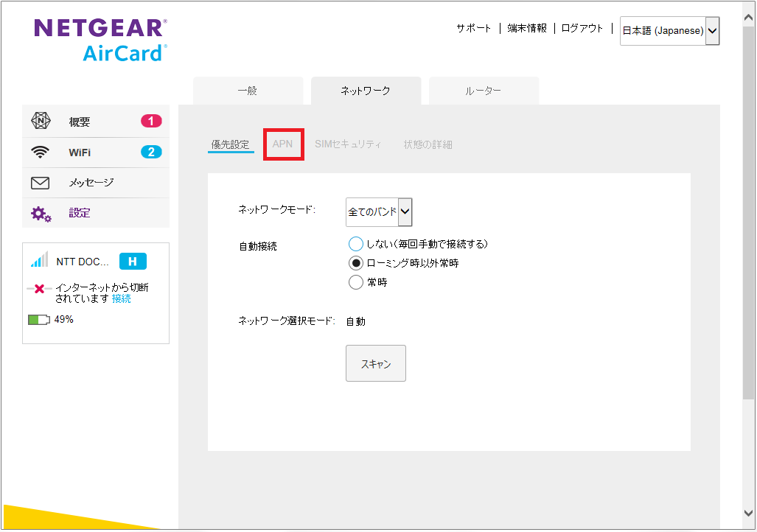Click the overview network globe icon

41,121
